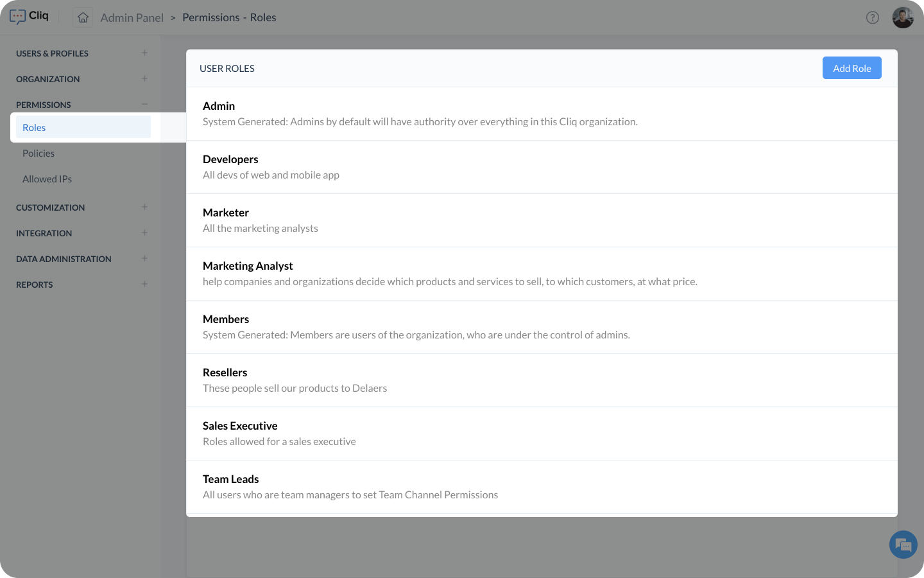Screen dimensions: 924x578
Task: Expand the Data Administration section
Action: coord(144,259)
